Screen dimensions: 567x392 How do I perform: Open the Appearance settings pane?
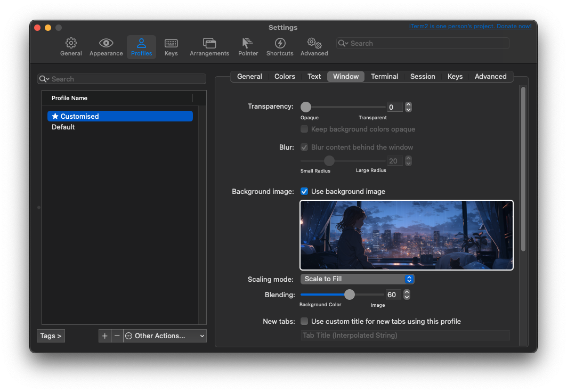[106, 47]
